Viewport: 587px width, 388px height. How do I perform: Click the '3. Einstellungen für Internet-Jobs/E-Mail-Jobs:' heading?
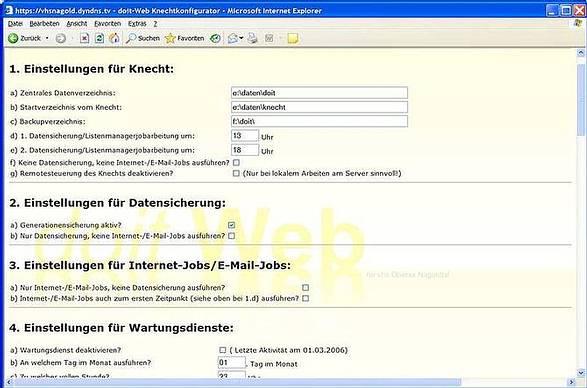[x=150, y=266]
